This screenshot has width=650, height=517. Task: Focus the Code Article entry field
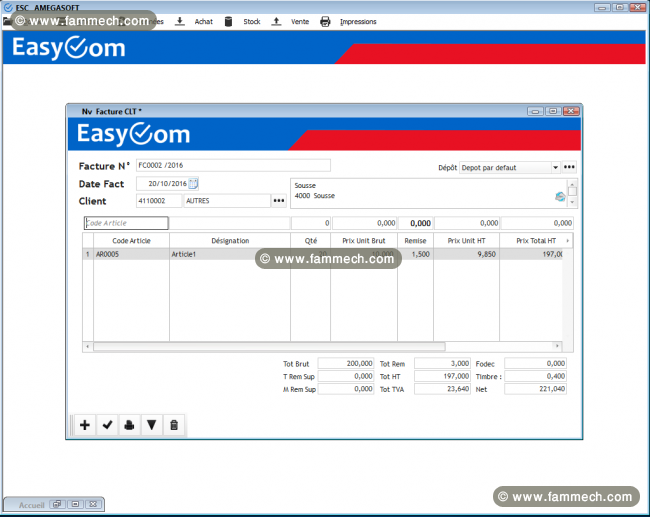126,223
